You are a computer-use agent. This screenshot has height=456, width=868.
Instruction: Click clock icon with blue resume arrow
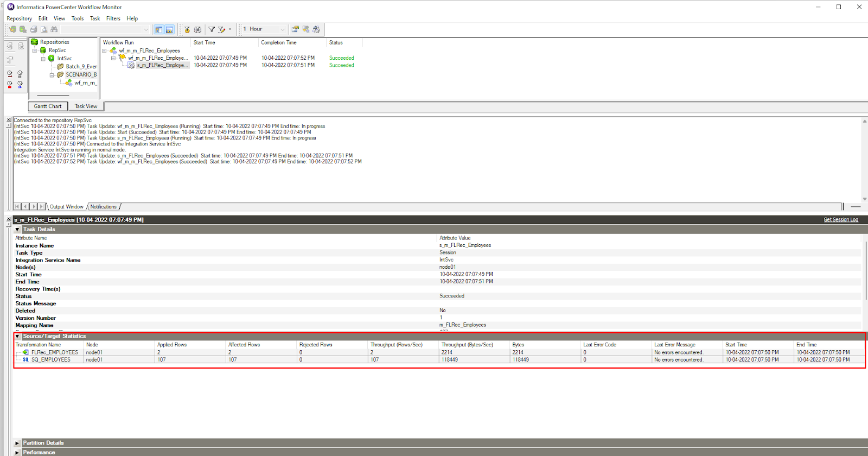21,84
